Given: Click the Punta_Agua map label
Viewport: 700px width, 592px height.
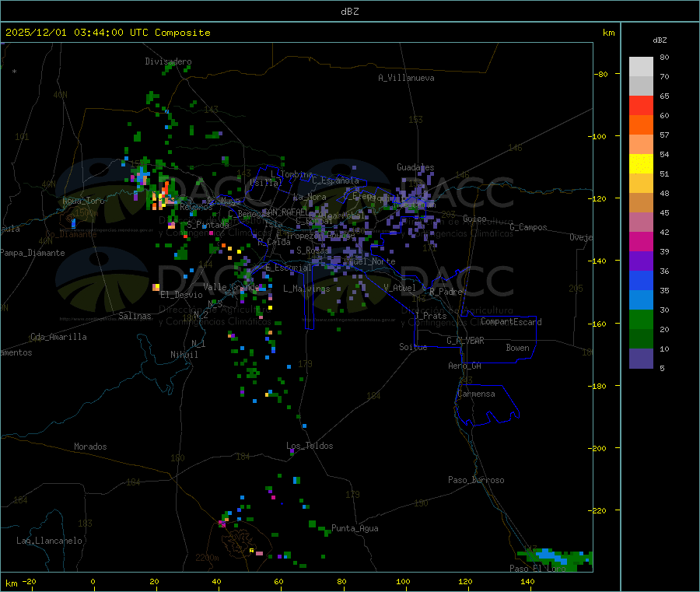Looking at the screenshot, I should pos(355,528).
